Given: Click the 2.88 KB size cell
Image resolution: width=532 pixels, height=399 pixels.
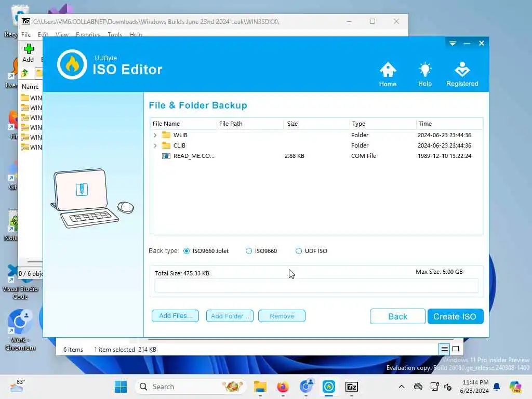Looking at the screenshot, I should (x=295, y=156).
